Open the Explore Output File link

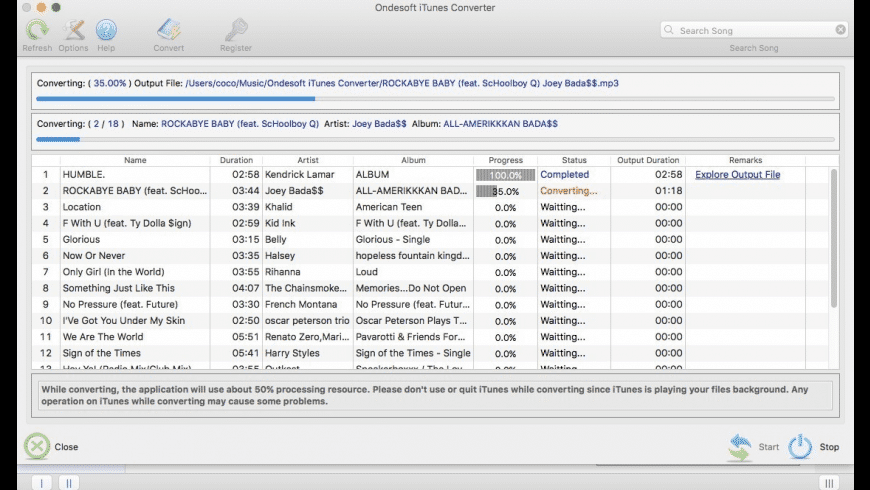point(737,174)
